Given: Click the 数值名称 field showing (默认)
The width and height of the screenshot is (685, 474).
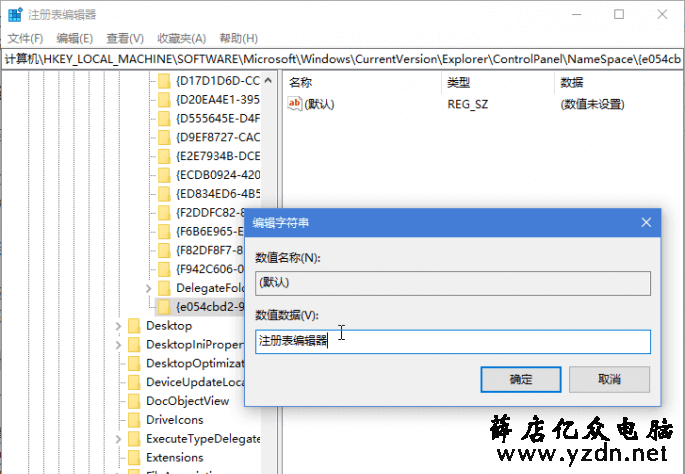Looking at the screenshot, I should pyautogui.click(x=453, y=283).
